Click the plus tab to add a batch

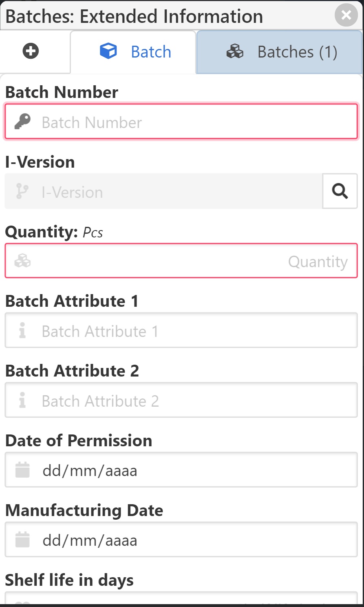point(31,51)
